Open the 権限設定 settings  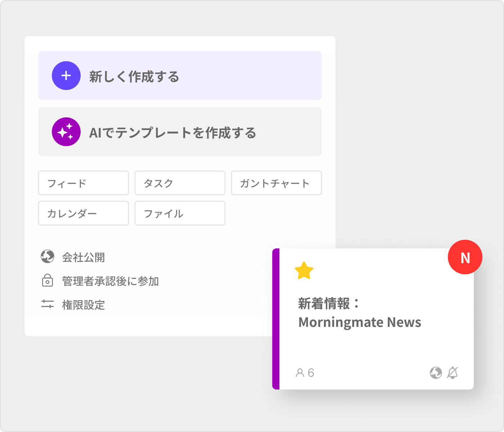[x=84, y=305]
